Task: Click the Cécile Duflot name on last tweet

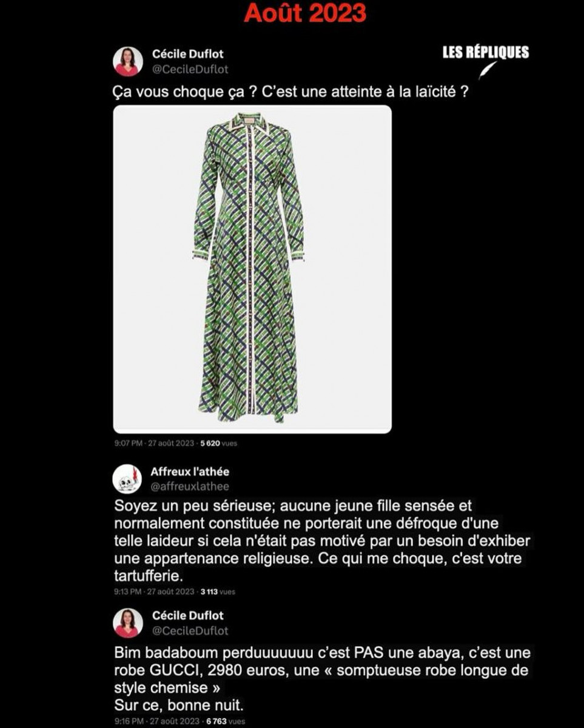Action: tap(188, 616)
